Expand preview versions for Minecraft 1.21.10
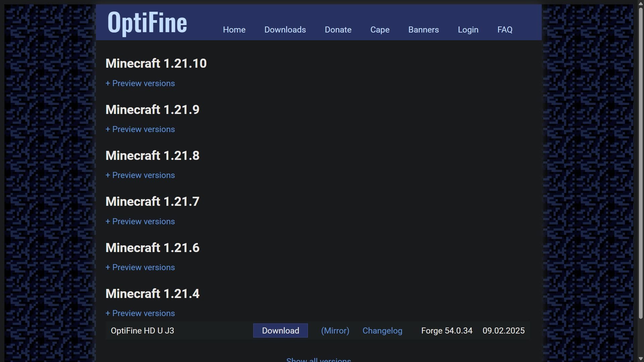The width and height of the screenshot is (644, 362). pos(140,83)
